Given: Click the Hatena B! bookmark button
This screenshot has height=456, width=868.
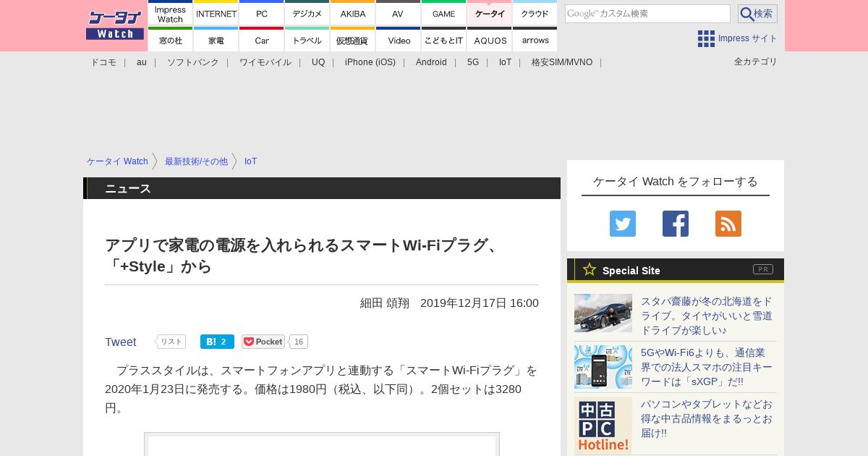Looking at the screenshot, I should 217,342.
